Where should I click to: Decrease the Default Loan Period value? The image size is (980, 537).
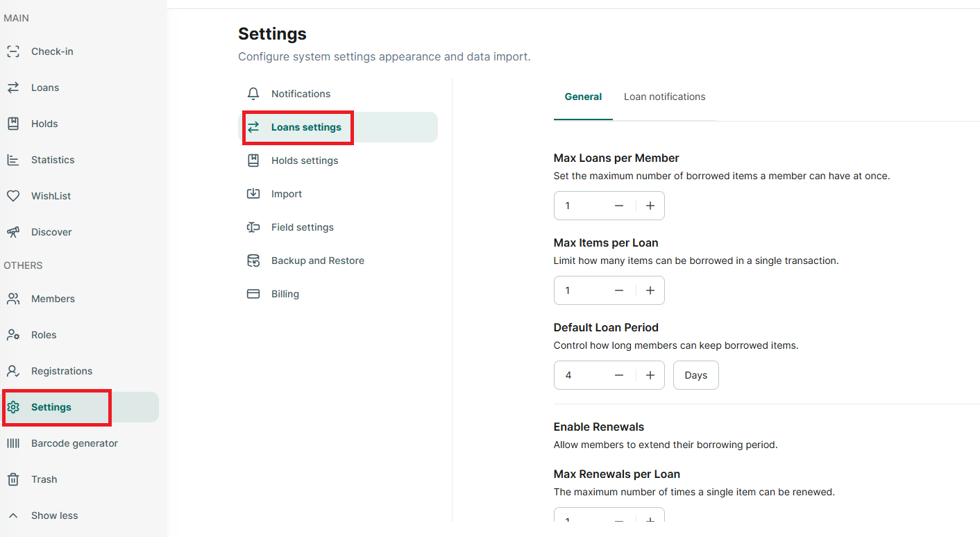(x=619, y=375)
